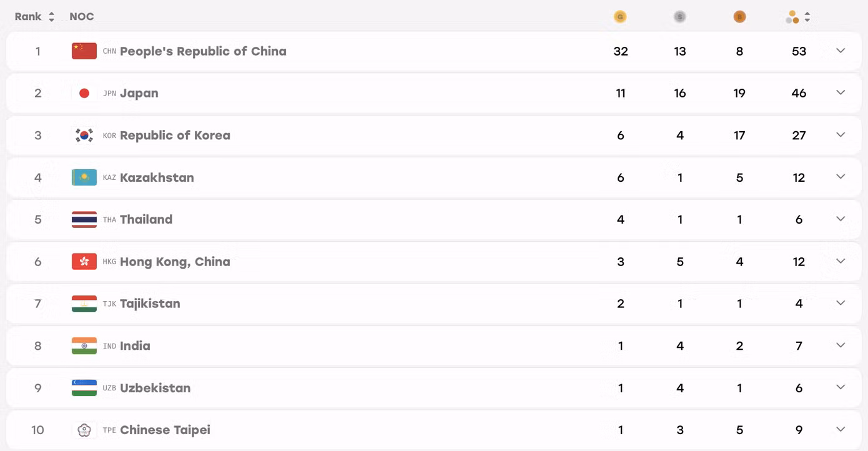Viewport: 868px width, 451px height.
Task: Click the gold medal column icon
Action: tap(620, 17)
